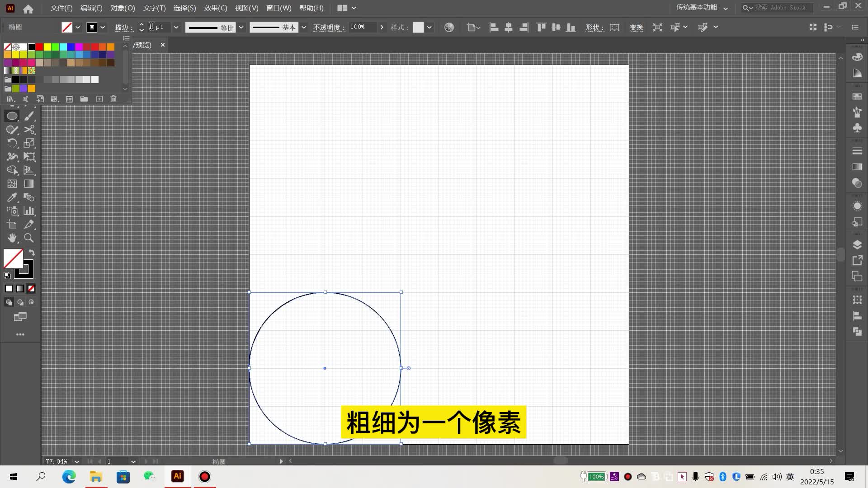Select the Rotate tool
Image resolution: width=868 pixels, height=488 pixels.
coord(12,143)
